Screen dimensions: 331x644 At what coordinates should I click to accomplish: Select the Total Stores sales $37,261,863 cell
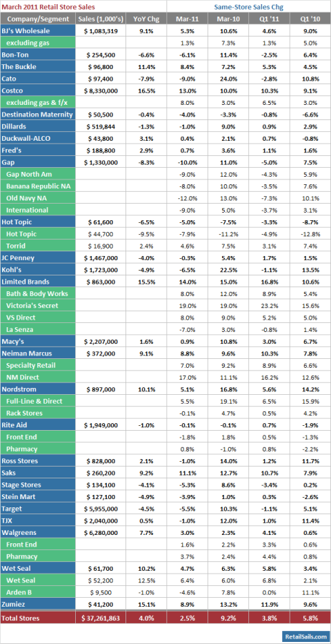[x=101, y=617]
